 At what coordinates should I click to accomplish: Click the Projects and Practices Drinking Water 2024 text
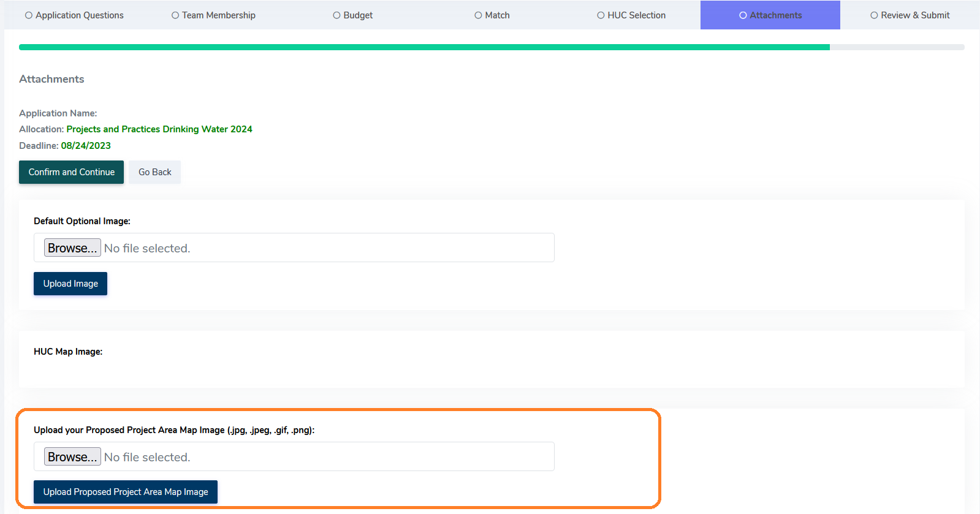(159, 129)
